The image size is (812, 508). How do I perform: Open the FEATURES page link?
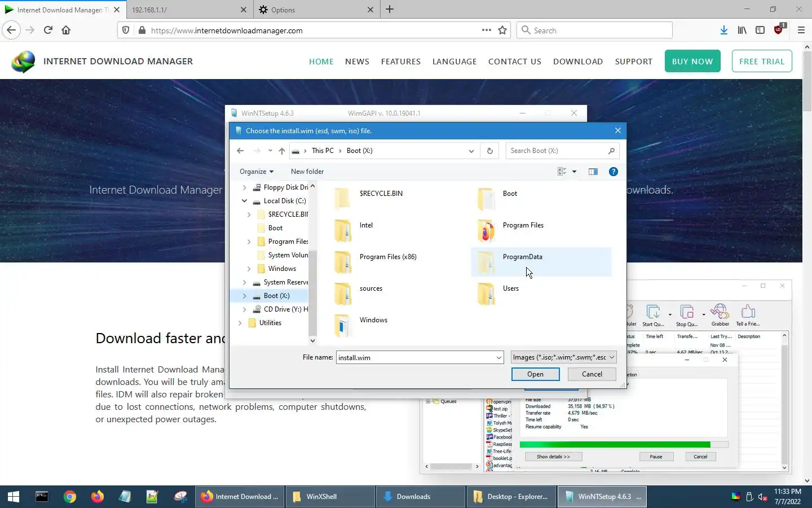click(400, 62)
